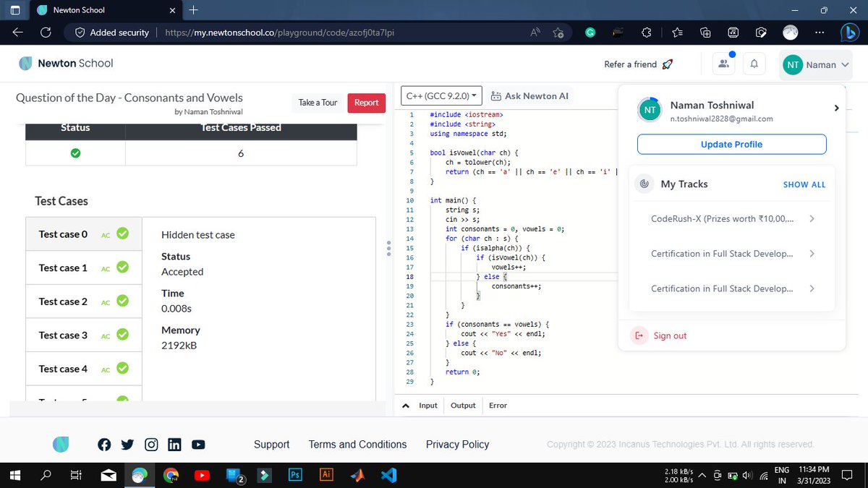868x488 pixels.
Task: Open browser Settings and more ellipsis
Action: [x=819, y=33]
